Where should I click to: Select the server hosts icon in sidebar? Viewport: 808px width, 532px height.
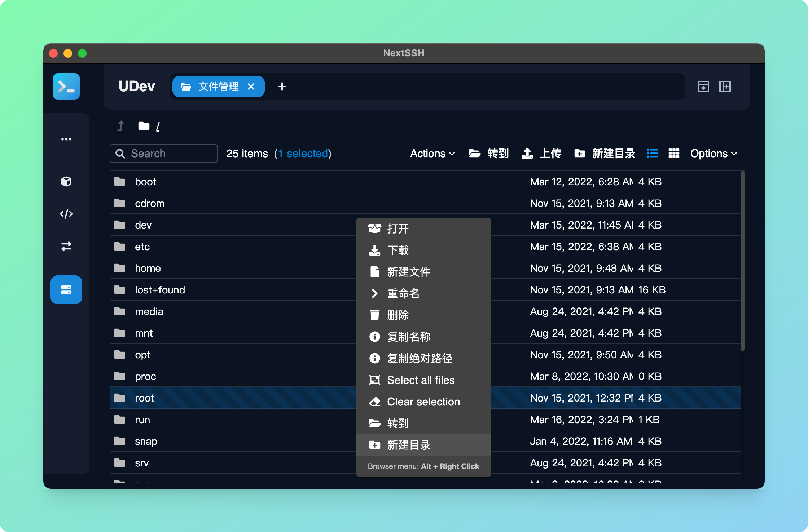66,290
